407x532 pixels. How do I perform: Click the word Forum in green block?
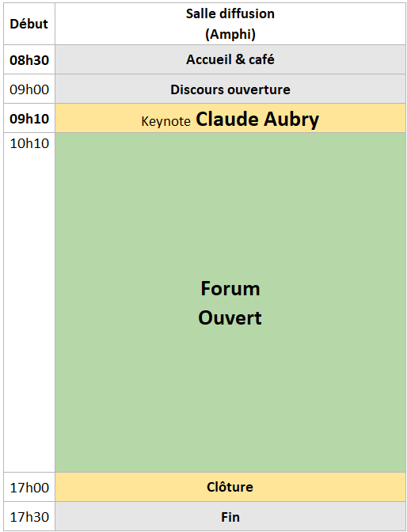pyautogui.click(x=230, y=289)
